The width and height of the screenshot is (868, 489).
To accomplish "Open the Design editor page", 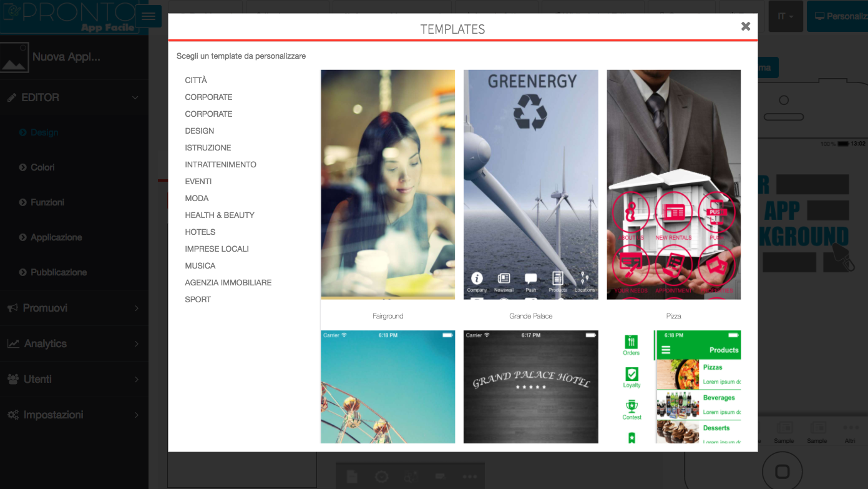I will pos(44,132).
